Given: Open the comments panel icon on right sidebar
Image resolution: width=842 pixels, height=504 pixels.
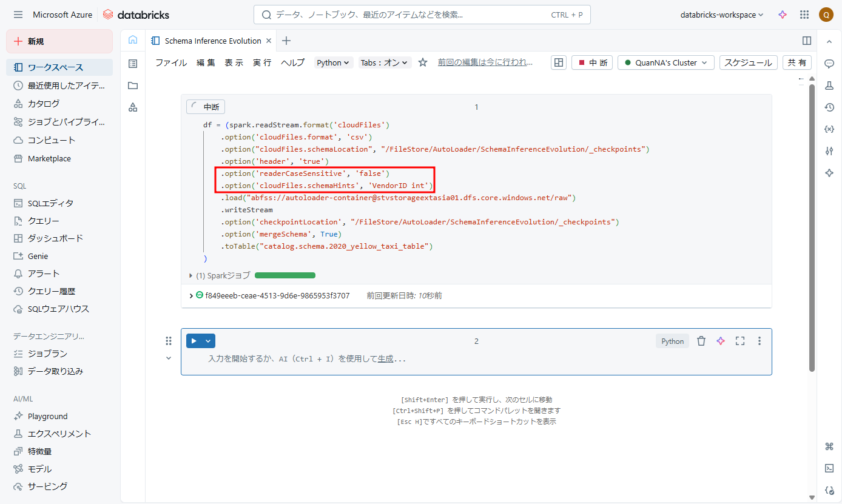Looking at the screenshot, I should tap(829, 63).
